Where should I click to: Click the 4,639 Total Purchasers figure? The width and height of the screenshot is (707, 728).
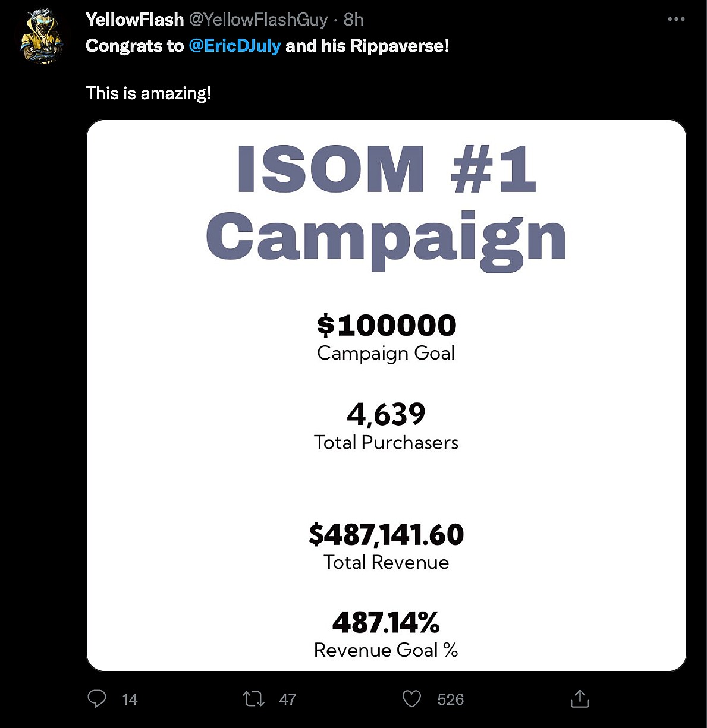click(387, 414)
